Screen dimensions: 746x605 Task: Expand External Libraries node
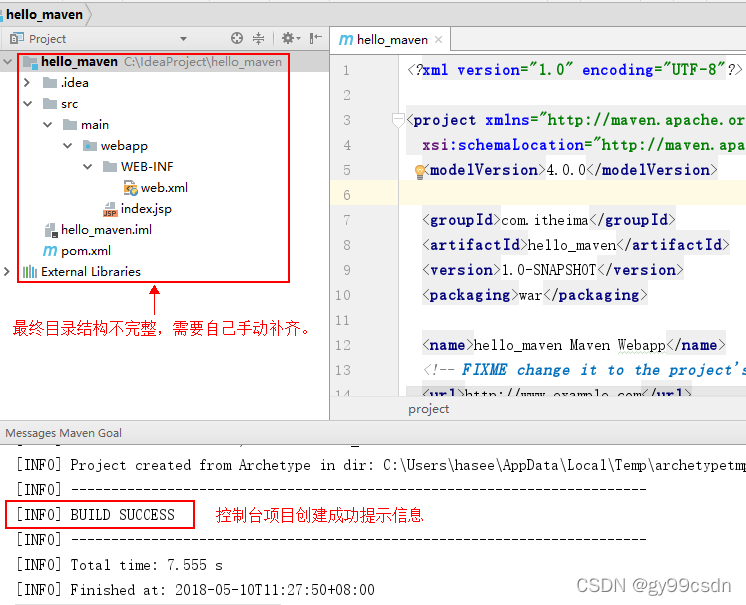click(x=7, y=271)
